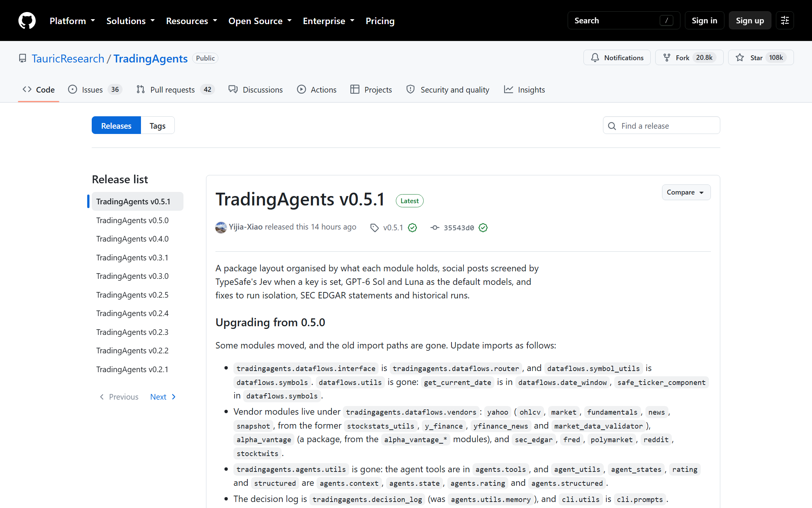Image resolution: width=812 pixels, height=508 pixels.
Task: Select TradingAgents v0.2.2 in release list
Action: pos(138,350)
